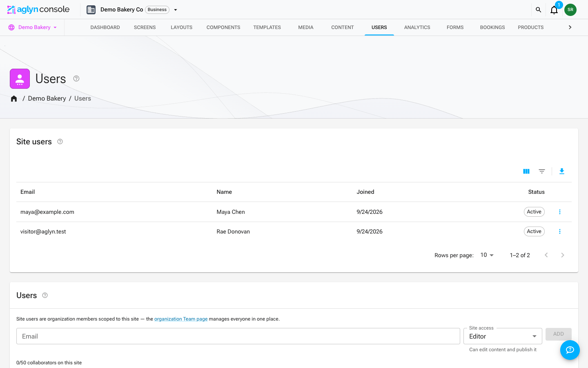Open the Media tab

pyautogui.click(x=306, y=27)
